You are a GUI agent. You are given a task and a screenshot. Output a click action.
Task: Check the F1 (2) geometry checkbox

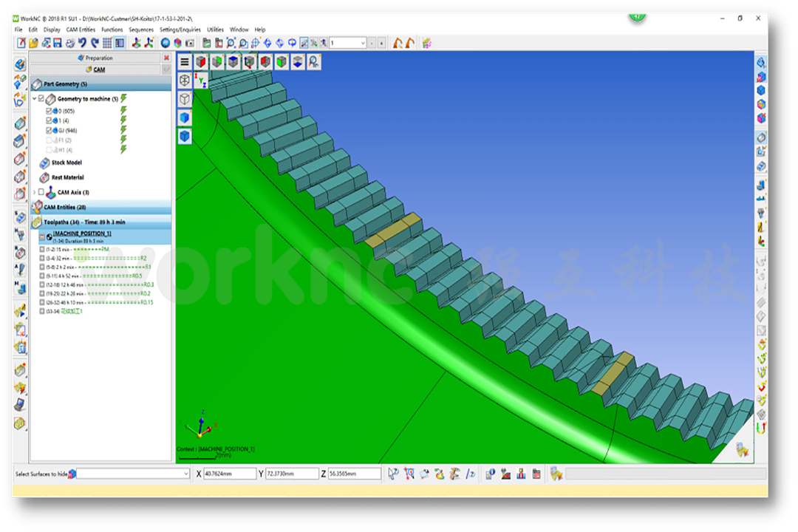tap(49, 140)
